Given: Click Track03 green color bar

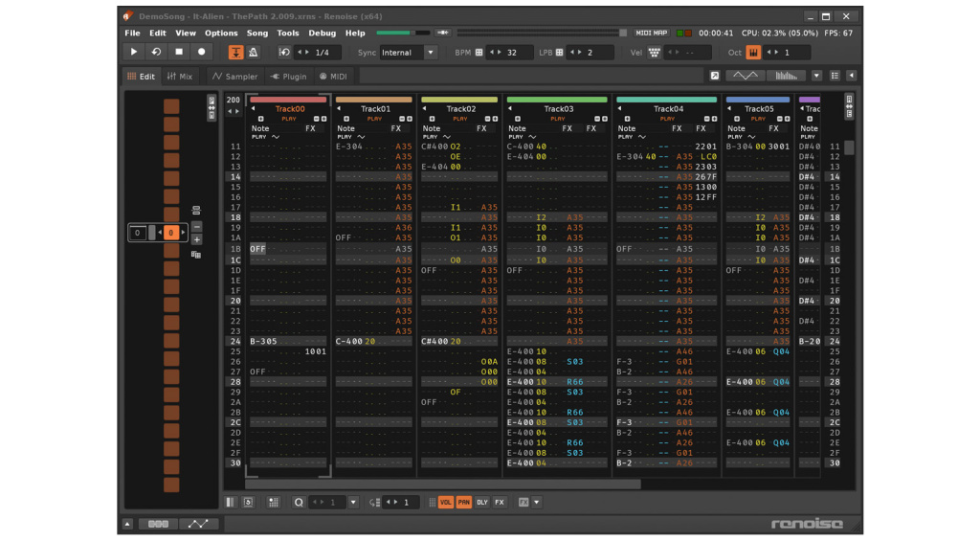Looking at the screenshot, I should (x=557, y=100).
